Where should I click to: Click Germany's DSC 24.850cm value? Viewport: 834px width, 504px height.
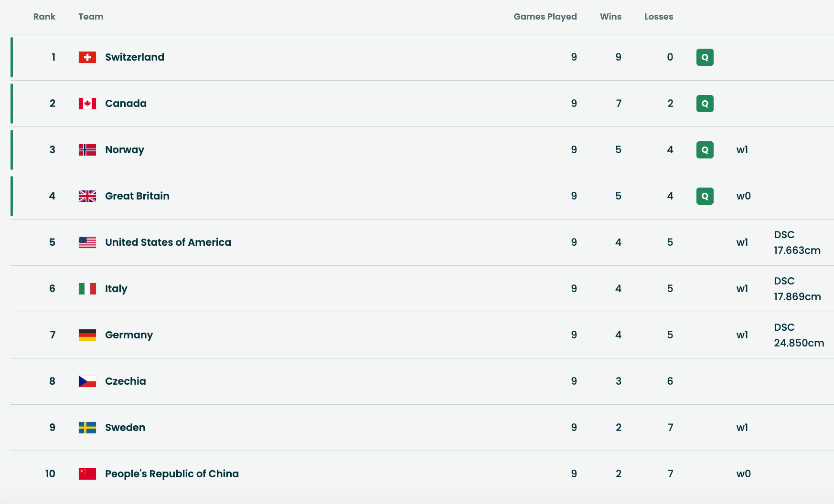tap(799, 335)
